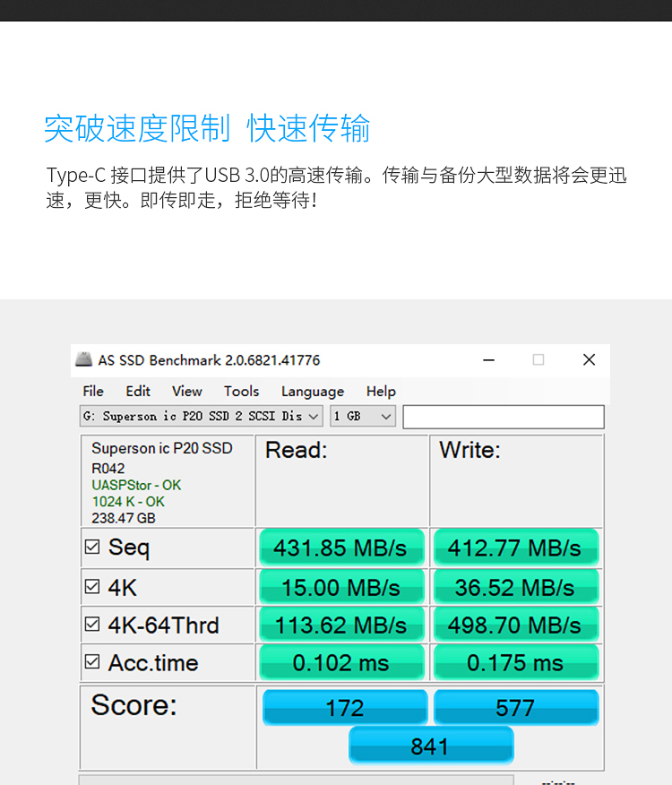Click the Seq read result 431.85 MB/s
Image resolution: width=672 pixels, height=785 pixels.
[341, 548]
